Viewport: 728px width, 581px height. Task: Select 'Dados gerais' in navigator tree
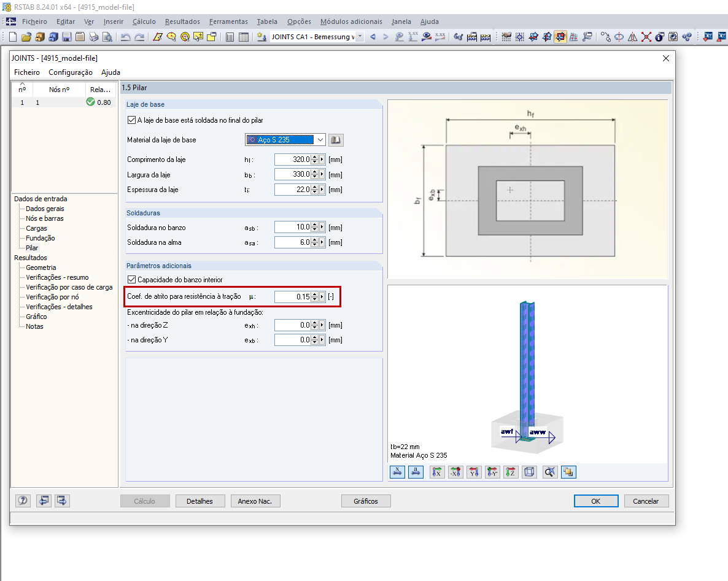point(45,209)
